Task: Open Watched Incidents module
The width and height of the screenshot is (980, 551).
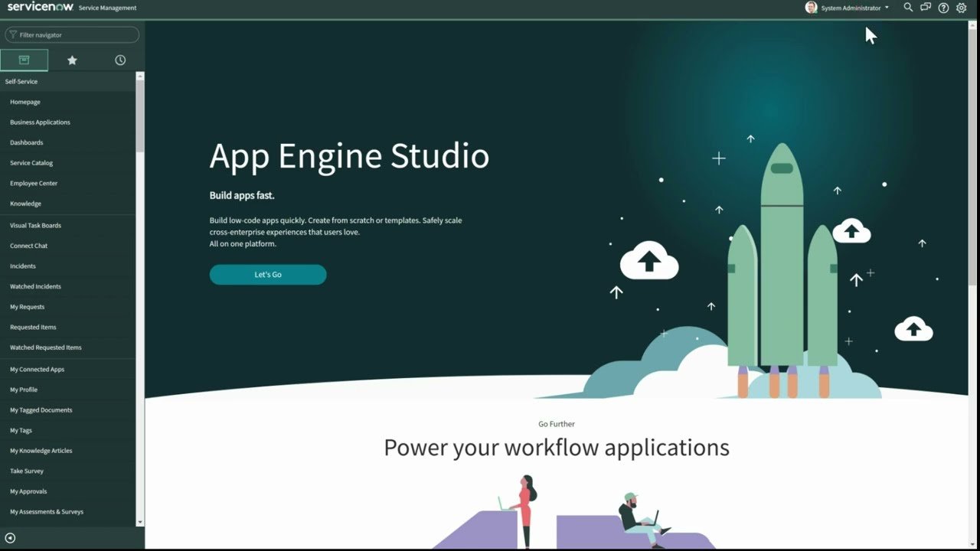Action: [x=35, y=286]
